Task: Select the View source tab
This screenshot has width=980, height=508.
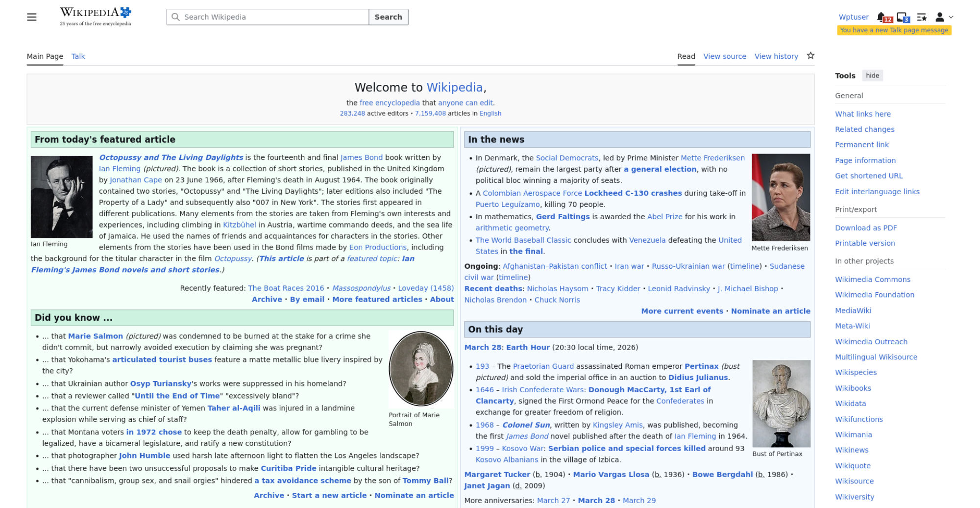Action: point(725,56)
